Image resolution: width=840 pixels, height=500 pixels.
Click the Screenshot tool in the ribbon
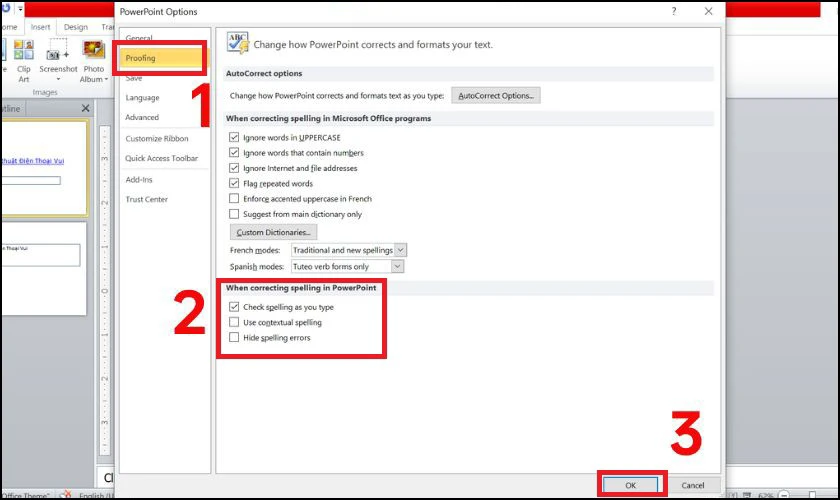click(x=58, y=61)
